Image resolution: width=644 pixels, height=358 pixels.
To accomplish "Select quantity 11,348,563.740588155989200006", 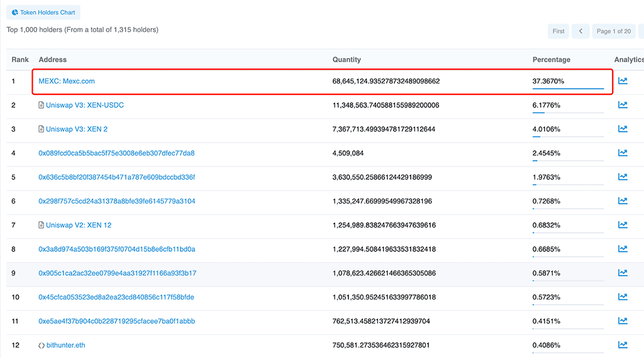I will (386, 105).
